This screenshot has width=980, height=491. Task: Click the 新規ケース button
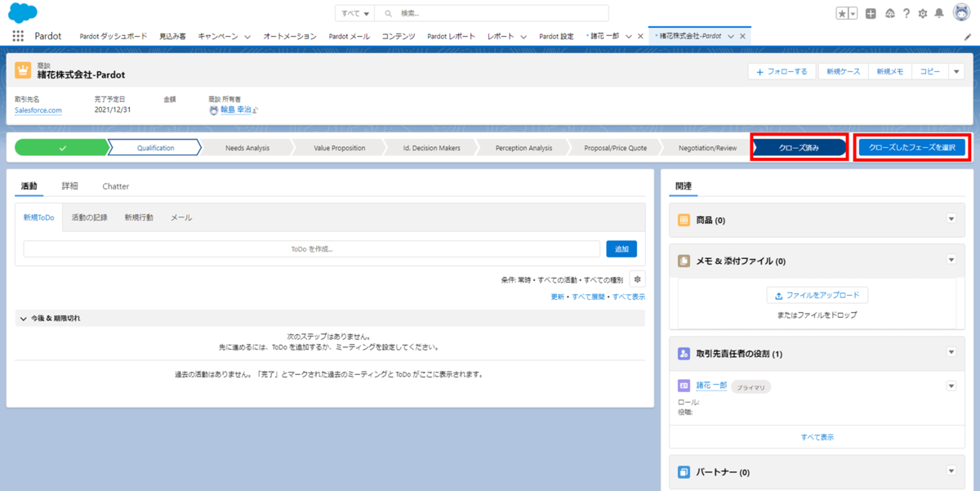[x=843, y=71]
